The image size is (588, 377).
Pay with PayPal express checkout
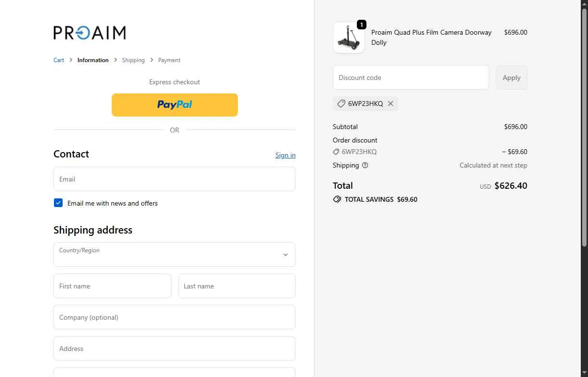click(x=175, y=105)
